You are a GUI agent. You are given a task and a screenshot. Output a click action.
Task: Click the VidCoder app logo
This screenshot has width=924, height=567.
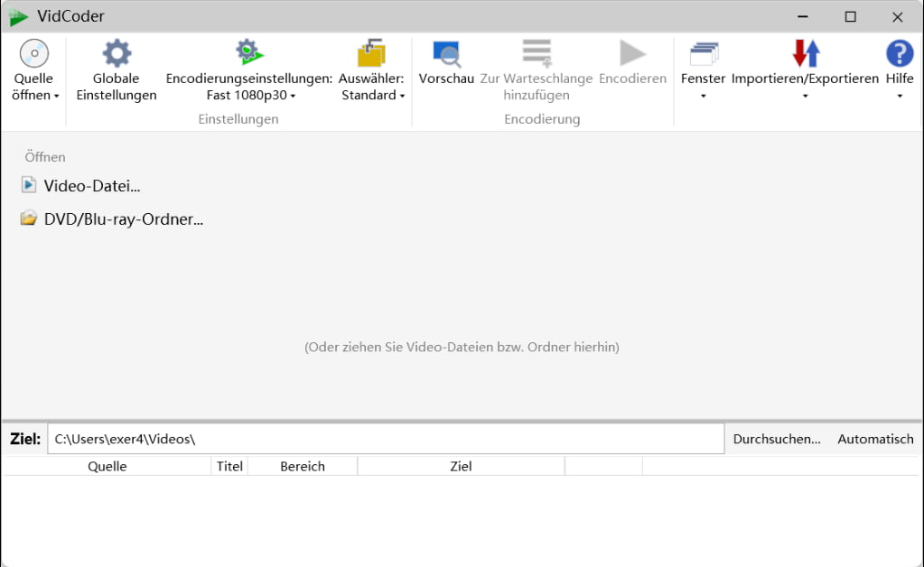point(18,16)
